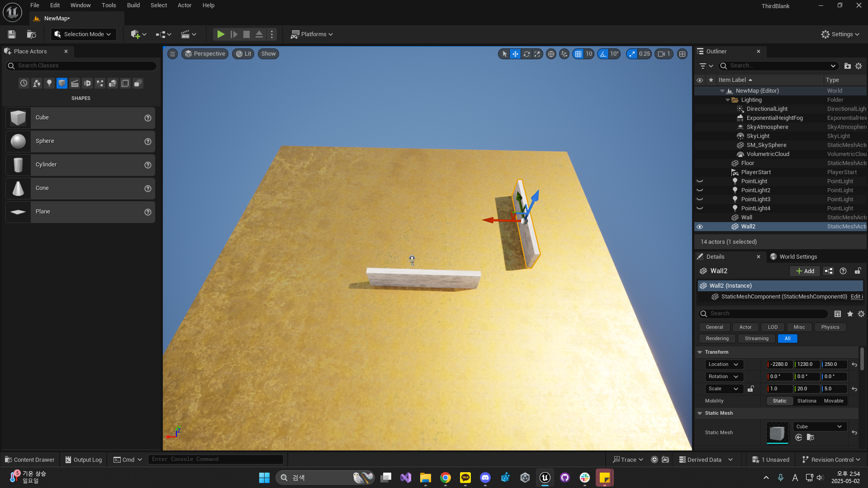Activate the Translate move gizmo tool
868x488 pixels.
point(515,54)
